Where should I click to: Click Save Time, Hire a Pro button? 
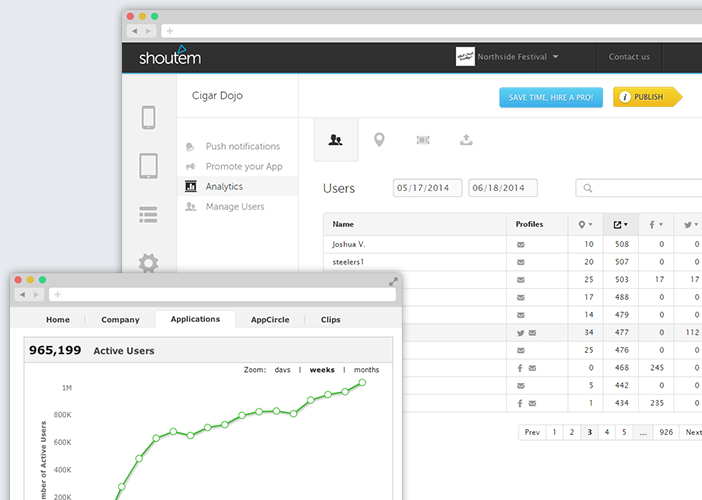tap(551, 97)
